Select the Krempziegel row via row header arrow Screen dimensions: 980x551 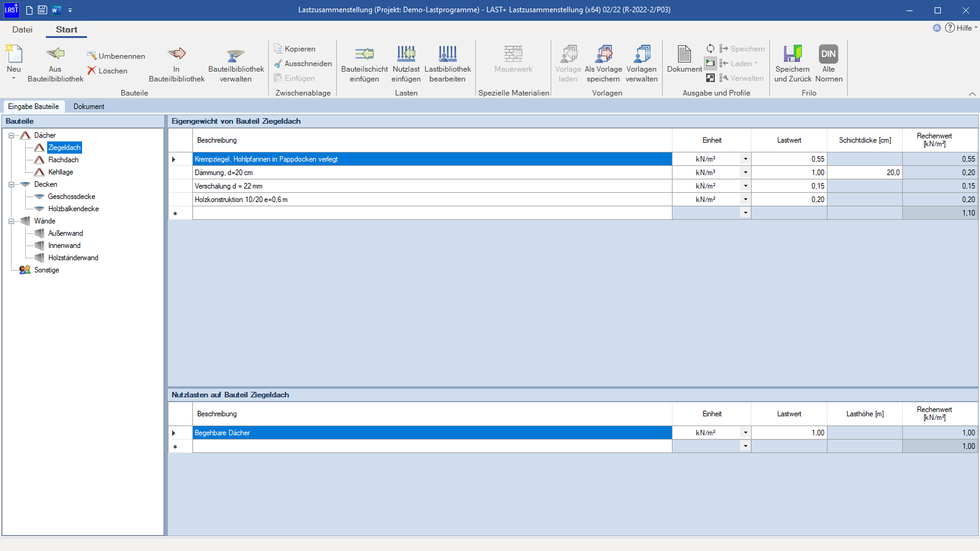click(180, 159)
